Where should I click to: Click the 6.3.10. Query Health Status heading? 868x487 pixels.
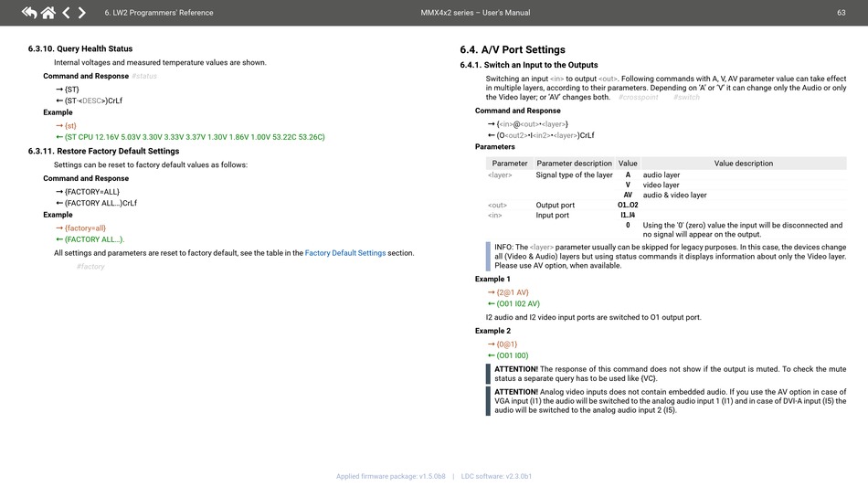click(80, 49)
